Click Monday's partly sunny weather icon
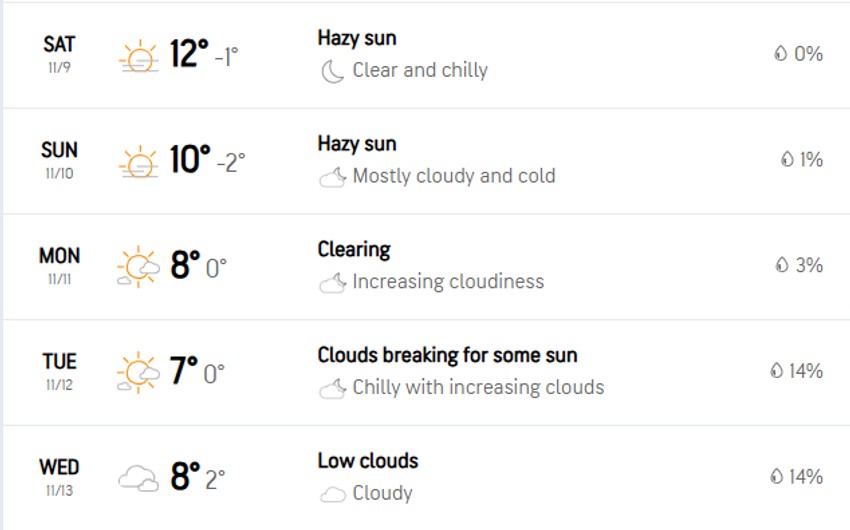This screenshot has width=850, height=530. click(138, 267)
